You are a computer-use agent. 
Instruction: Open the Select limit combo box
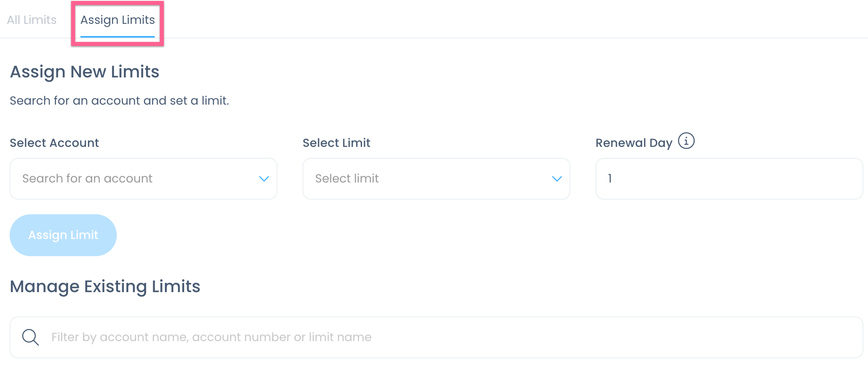(x=437, y=179)
